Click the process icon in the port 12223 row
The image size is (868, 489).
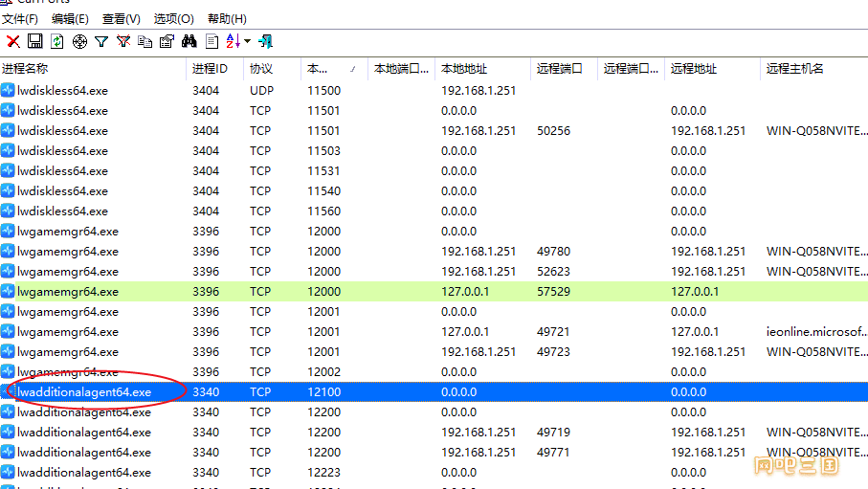[8, 473]
